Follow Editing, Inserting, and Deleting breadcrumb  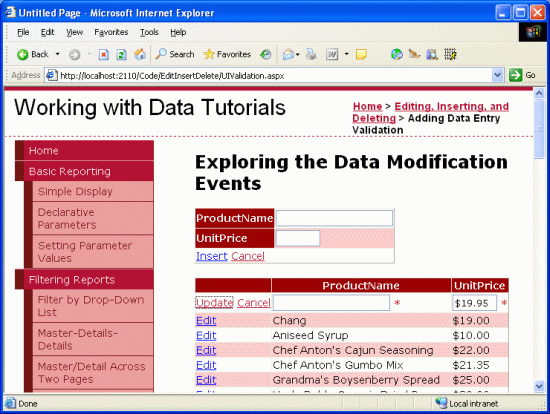[430, 112]
